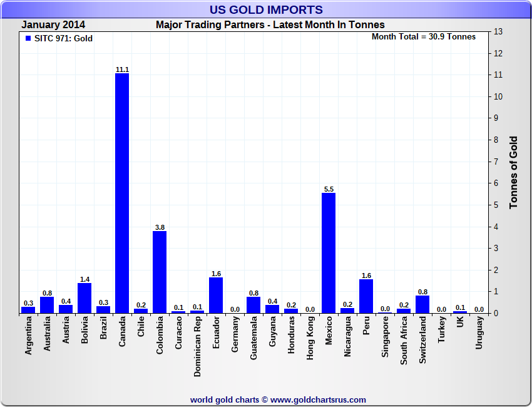Click the Guatemala bar labeled 0.8
This screenshot has height=407, width=532.
253,305
